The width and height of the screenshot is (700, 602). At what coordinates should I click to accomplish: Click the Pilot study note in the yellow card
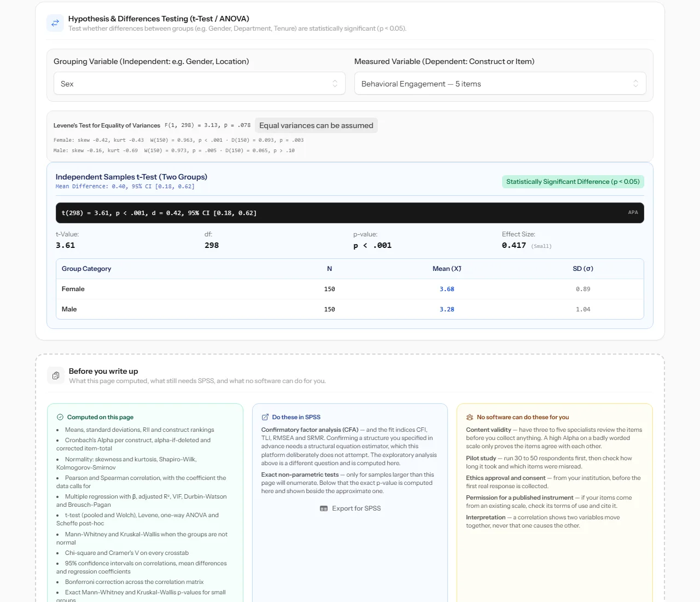coord(549,462)
